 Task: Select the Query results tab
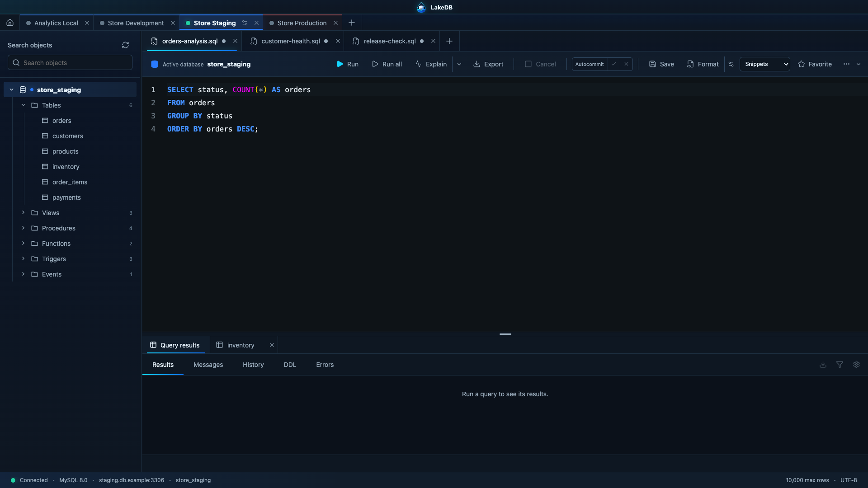[175, 345]
